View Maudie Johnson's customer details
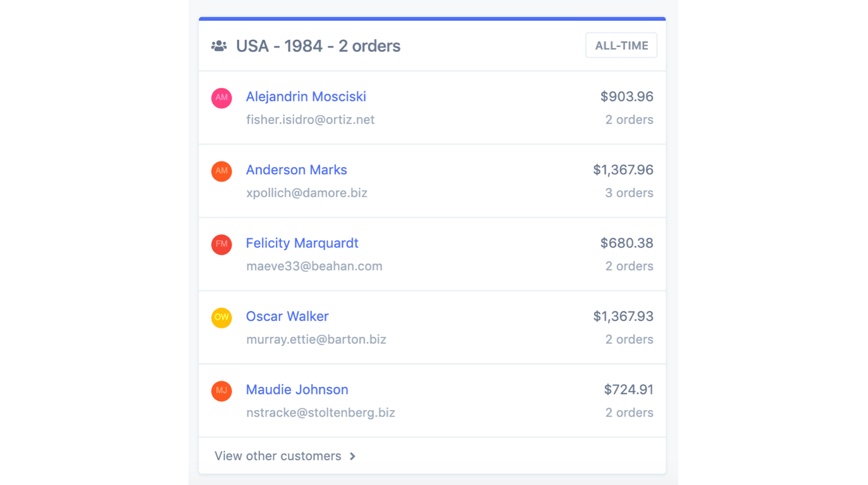868x485 pixels. point(297,389)
